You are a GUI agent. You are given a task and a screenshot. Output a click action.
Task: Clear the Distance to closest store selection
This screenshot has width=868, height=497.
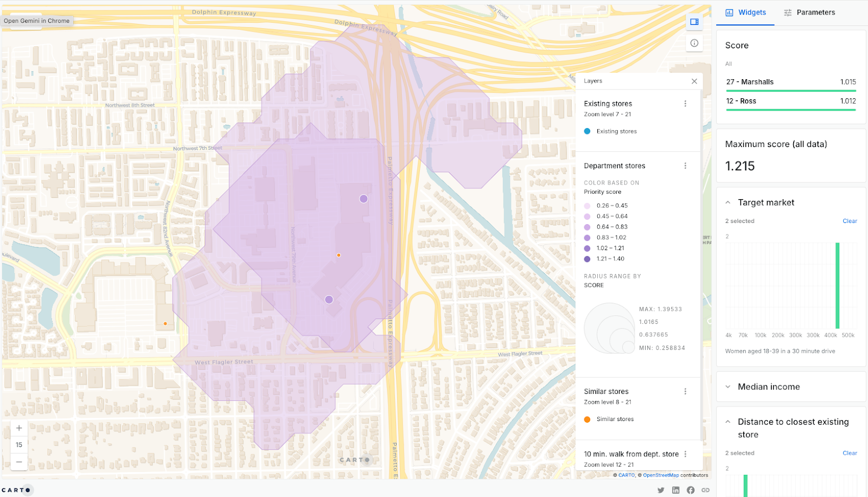pyautogui.click(x=850, y=453)
